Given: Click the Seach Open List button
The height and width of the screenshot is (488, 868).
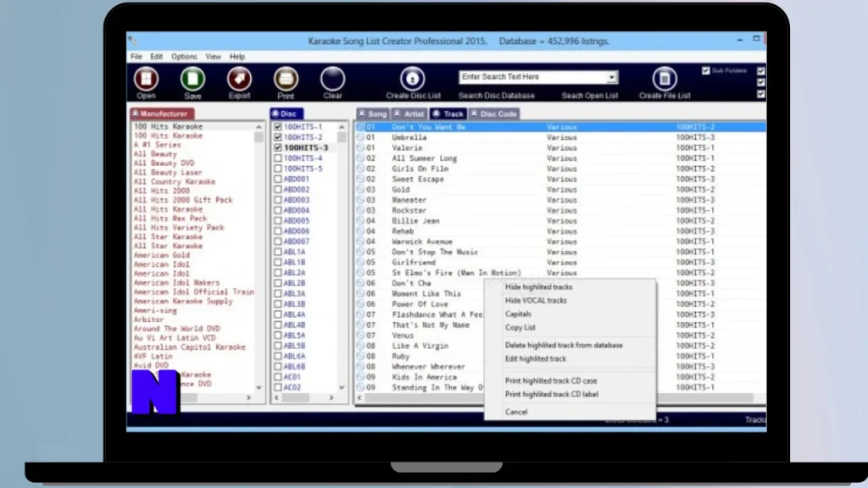Looking at the screenshot, I should point(590,95).
